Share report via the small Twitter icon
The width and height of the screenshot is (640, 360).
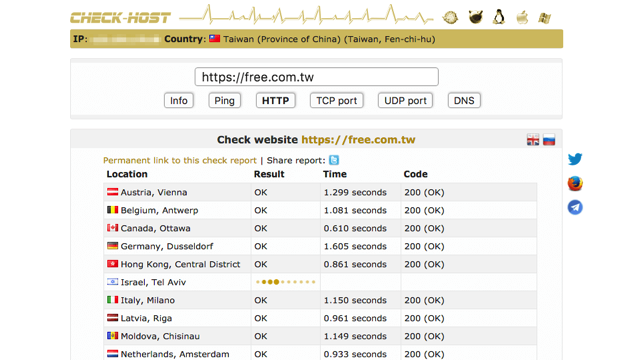[334, 160]
